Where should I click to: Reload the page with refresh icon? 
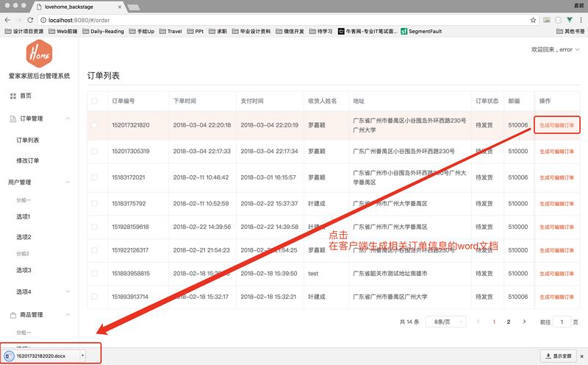pyautogui.click(x=30, y=20)
